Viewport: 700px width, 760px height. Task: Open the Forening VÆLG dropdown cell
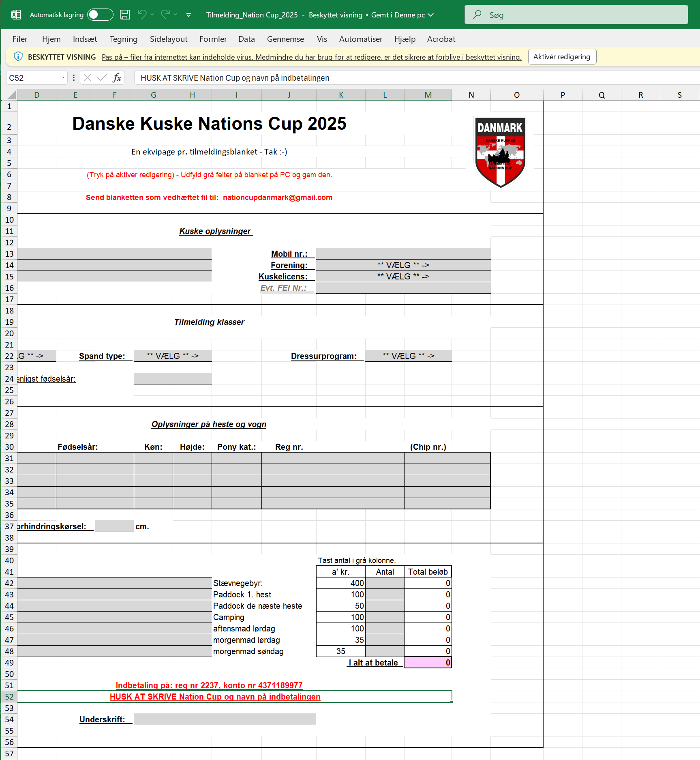point(403,265)
